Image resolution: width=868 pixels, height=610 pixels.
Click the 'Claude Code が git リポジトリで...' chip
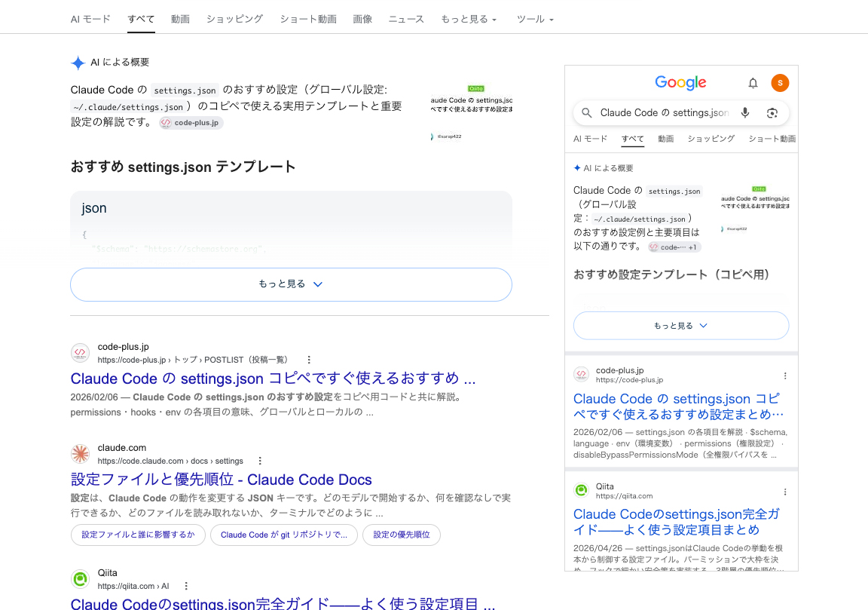(x=284, y=535)
